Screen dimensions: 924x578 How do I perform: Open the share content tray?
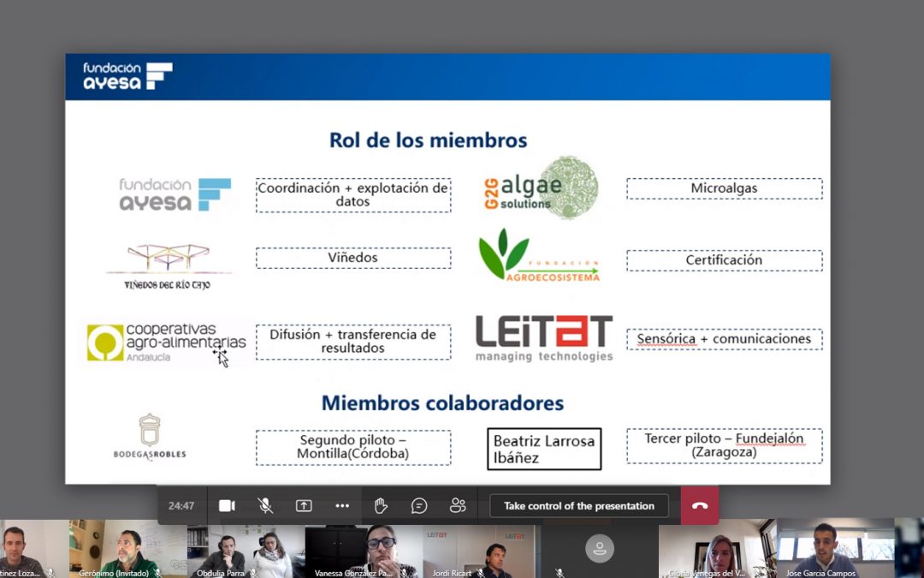(x=304, y=505)
